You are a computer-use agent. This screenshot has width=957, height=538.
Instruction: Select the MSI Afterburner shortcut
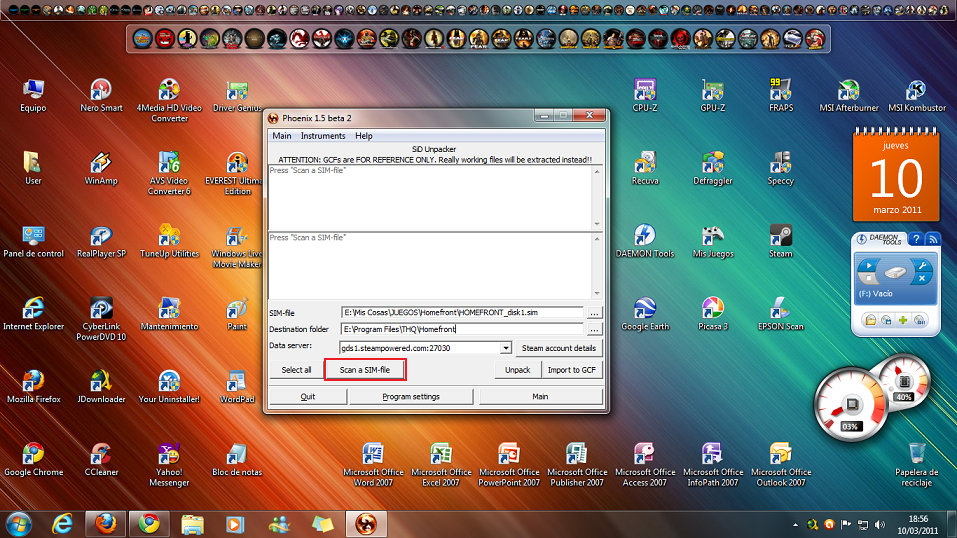[x=848, y=95]
